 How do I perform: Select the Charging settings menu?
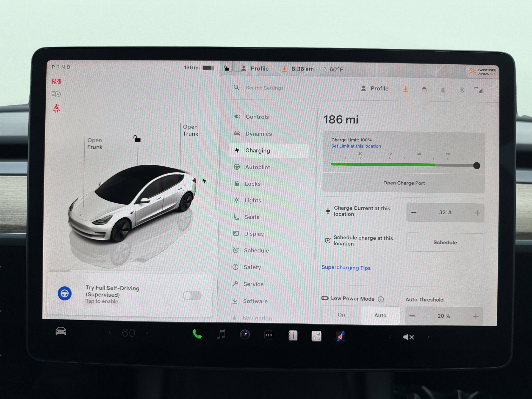coord(268,151)
